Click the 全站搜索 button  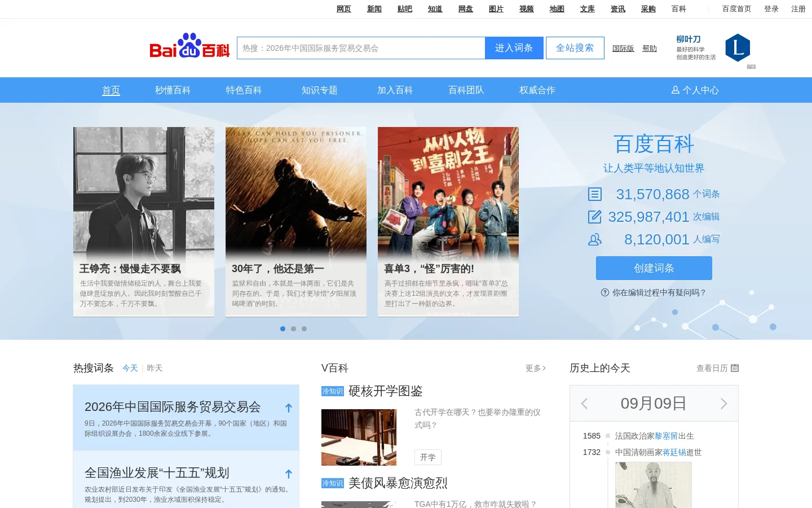point(575,48)
